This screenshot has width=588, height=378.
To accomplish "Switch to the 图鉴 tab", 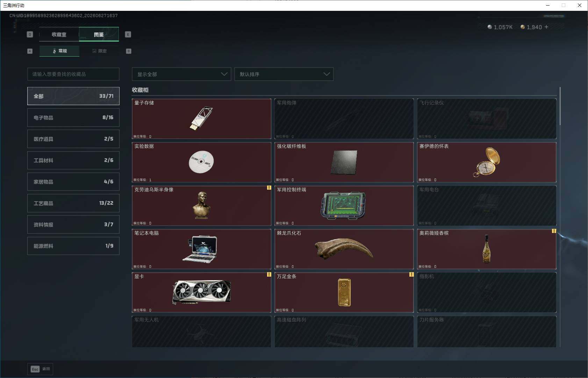I will click(x=99, y=34).
